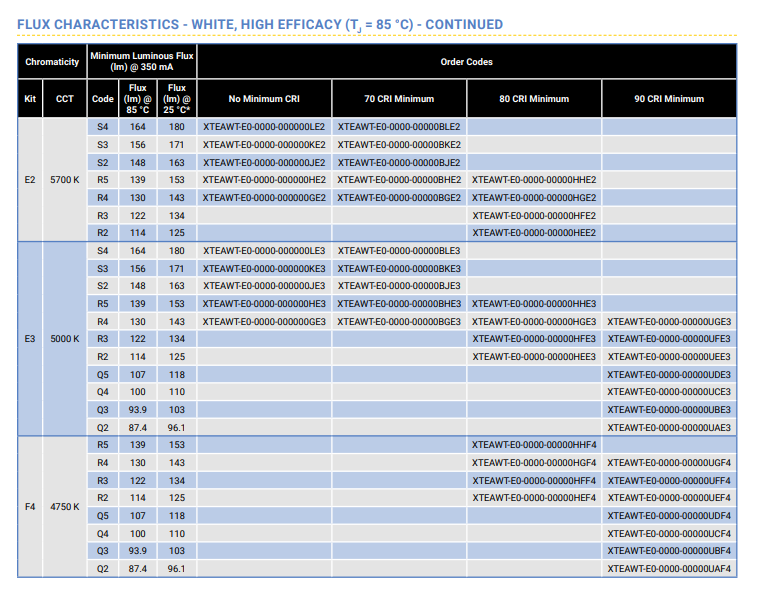Click order code XTEAWT-E0-0000-00000HEF4

[534, 498]
